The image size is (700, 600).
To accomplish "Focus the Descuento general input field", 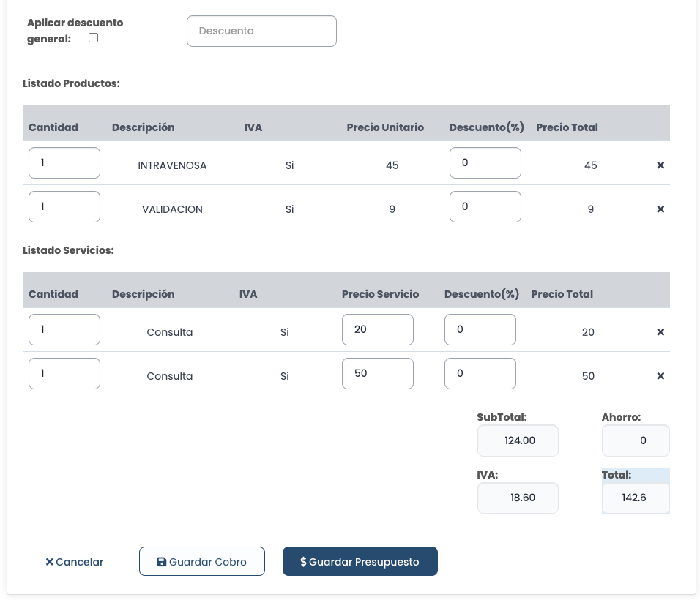I will click(261, 31).
